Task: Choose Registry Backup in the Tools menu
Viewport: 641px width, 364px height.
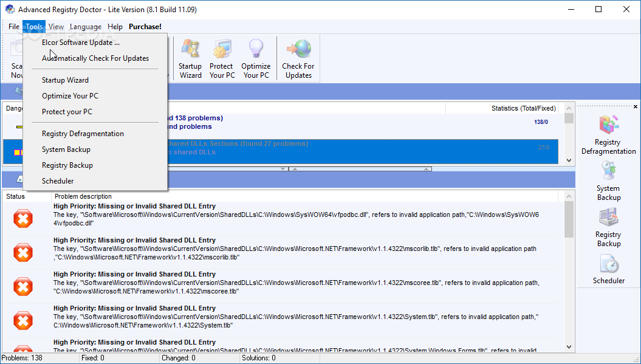Action: [95, 165]
